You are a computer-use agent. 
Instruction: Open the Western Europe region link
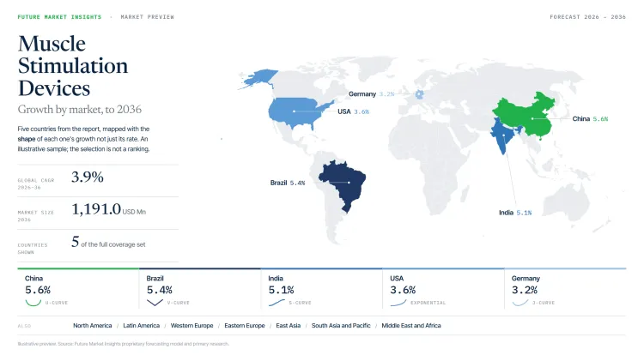[x=191, y=325]
